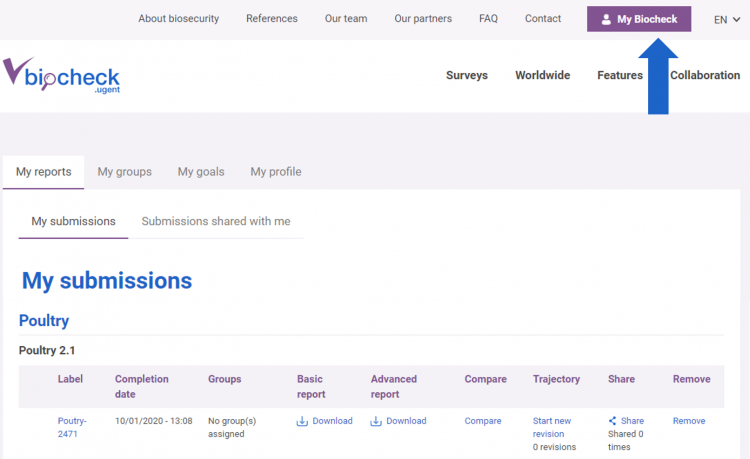The height and width of the screenshot is (459, 750).
Task: Click the Biocheck UGent logo
Action: [x=62, y=76]
